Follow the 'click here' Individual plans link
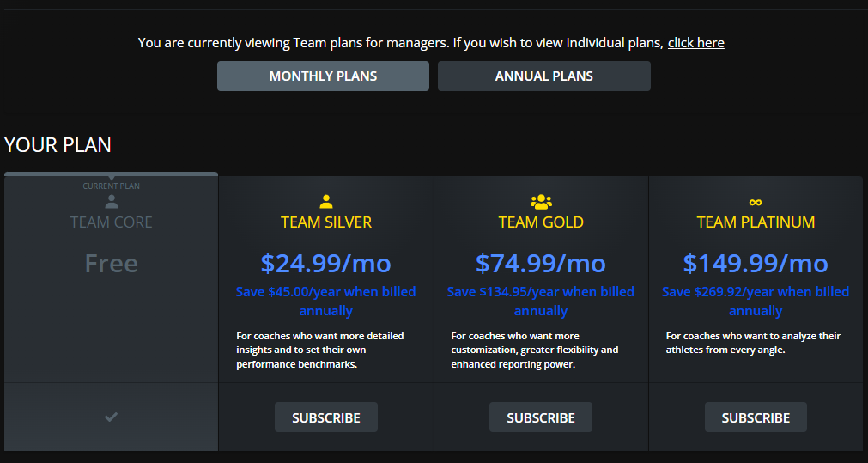Screen dimensions: 868x463 tap(695, 43)
